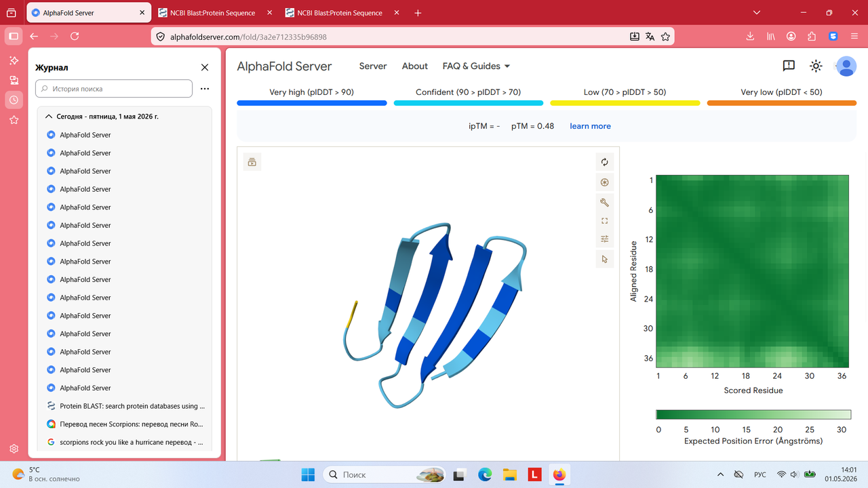The height and width of the screenshot is (488, 868).
Task: Open the Windows Start menu
Action: point(308,474)
